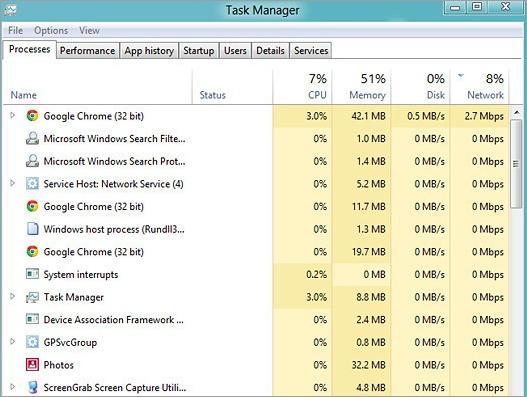Screen dimensions: 527x397
Task: Click the Microsoft Windows Search Filter host icon
Action: tap(32, 138)
